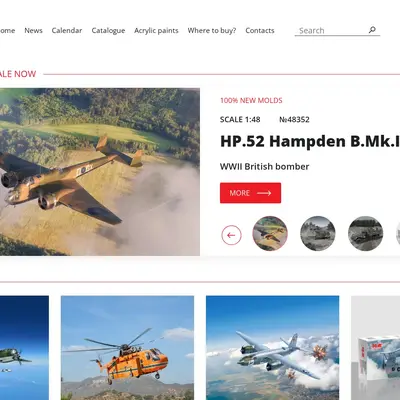Image resolution: width=400 pixels, height=400 pixels.
Task: Go to previous slide with left arrow
Action: tap(231, 235)
